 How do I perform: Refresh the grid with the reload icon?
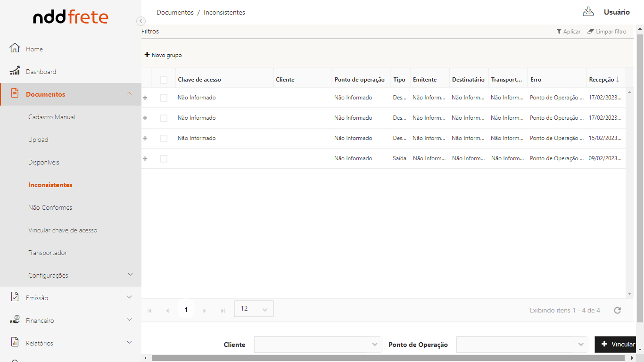click(617, 310)
